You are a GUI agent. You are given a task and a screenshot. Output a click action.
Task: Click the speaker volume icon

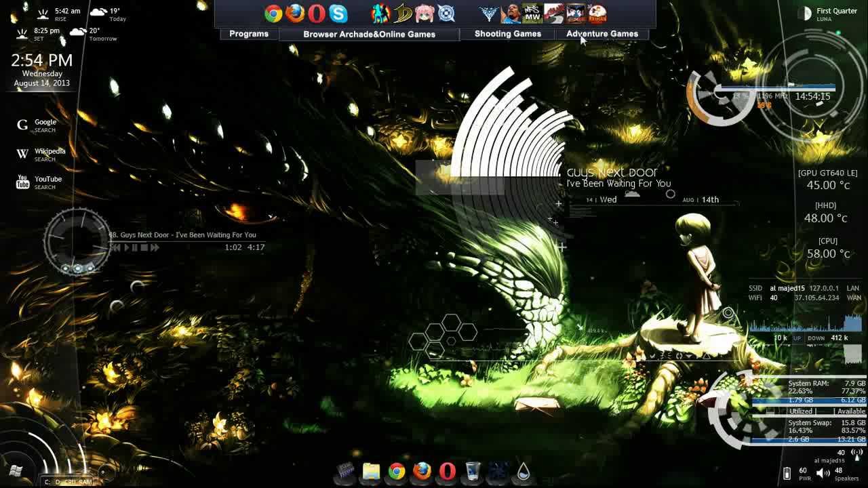[823, 473]
